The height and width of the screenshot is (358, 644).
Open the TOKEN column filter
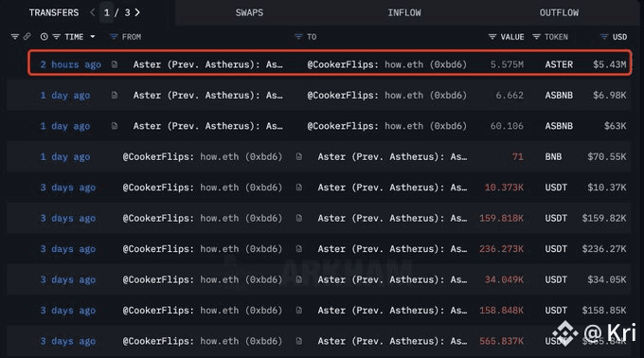click(536, 37)
